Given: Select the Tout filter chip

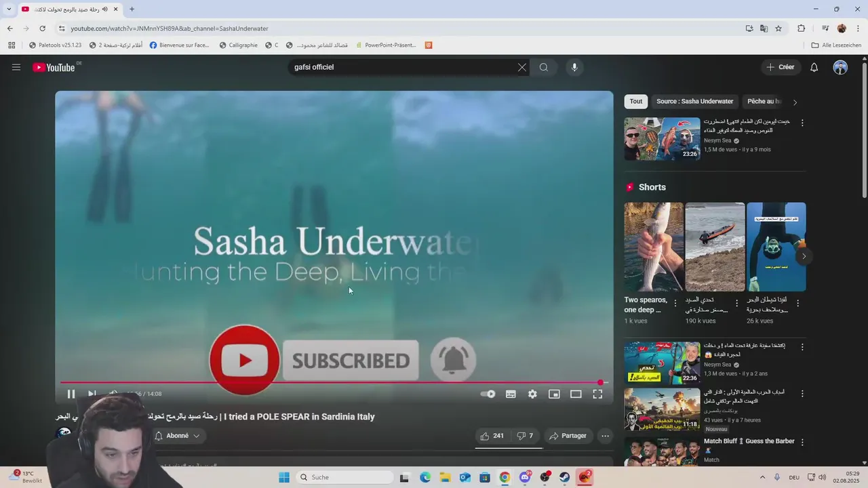Looking at the screenshot, I should pos(636,102).
